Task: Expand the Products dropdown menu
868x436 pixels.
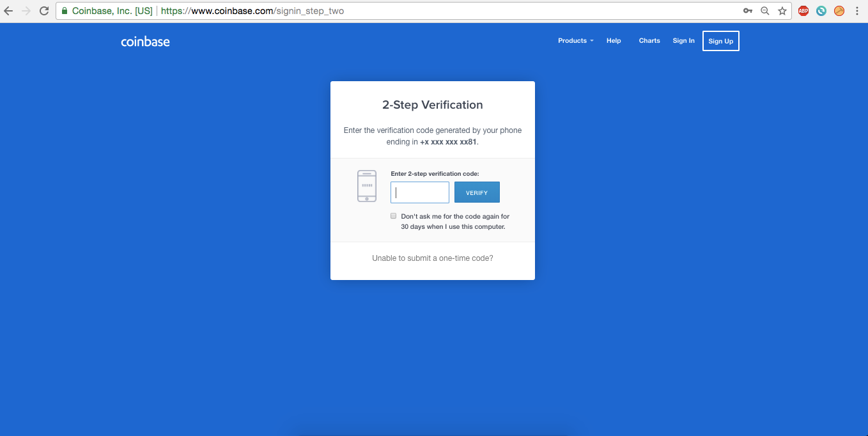Action: [575, 41]
